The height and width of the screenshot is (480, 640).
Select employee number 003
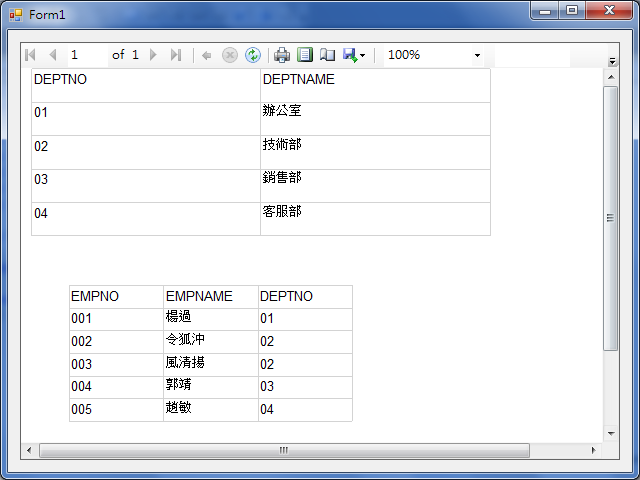point(116,365)
